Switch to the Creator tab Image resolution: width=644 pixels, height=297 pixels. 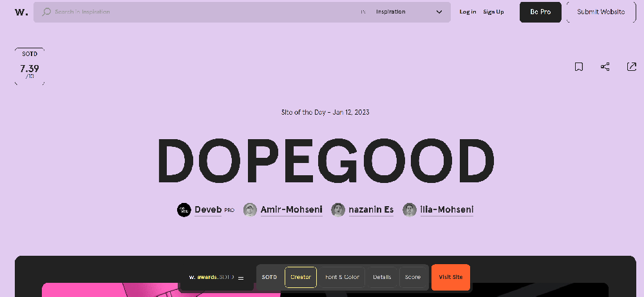[301, 277]
